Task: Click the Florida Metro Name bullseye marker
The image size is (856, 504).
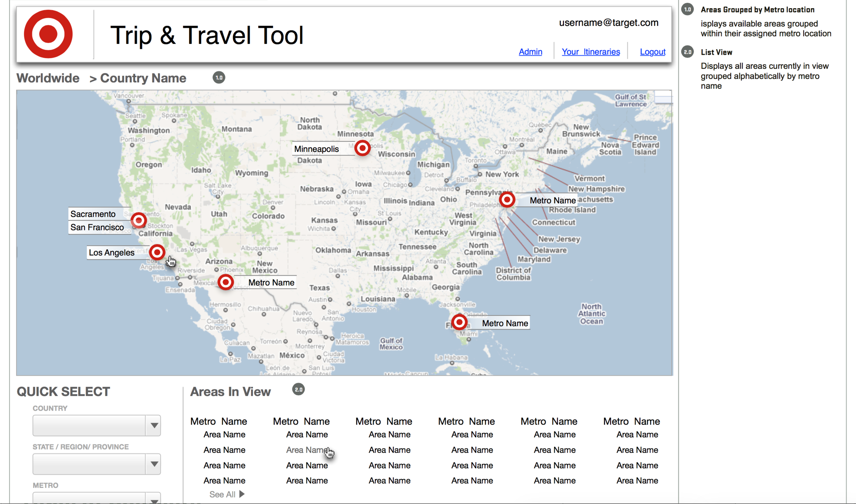Action: pyautogui.click(x=460, y=322)
